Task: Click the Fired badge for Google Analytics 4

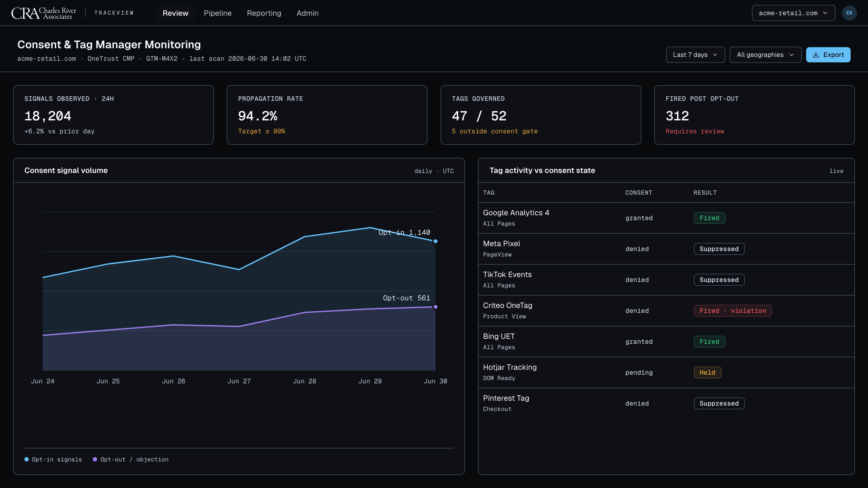Action: pos(709,218)
